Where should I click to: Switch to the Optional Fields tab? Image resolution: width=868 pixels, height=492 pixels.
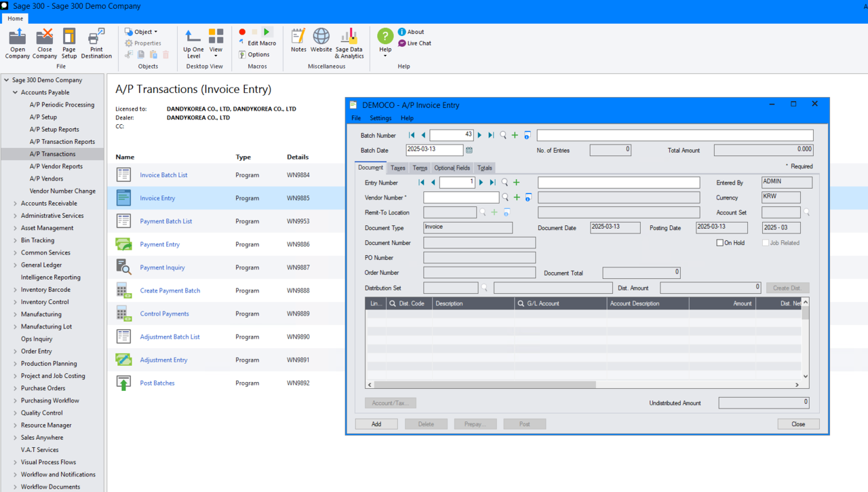[452, 168]
